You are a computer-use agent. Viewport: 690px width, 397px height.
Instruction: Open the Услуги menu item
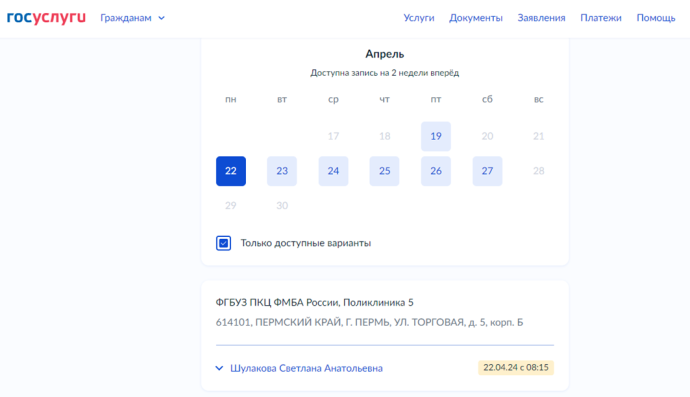(419, 18)
